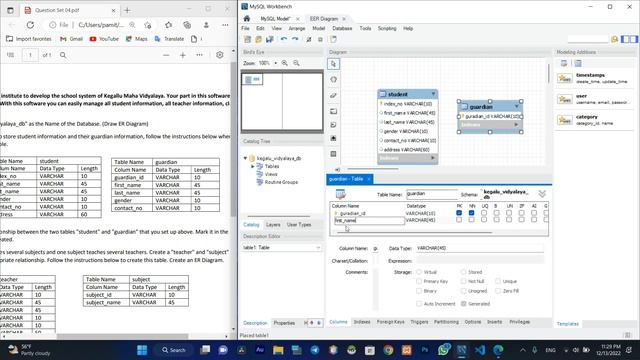Open PDF find search icon in Edge

coord(63,55)
